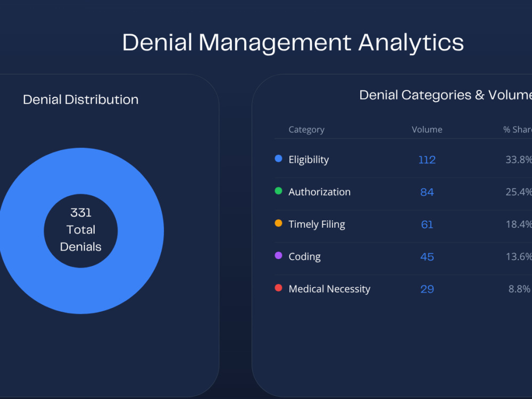Screen dimensions: 532x399
Task: Click the % Share column header
Action: click(518, 130)
